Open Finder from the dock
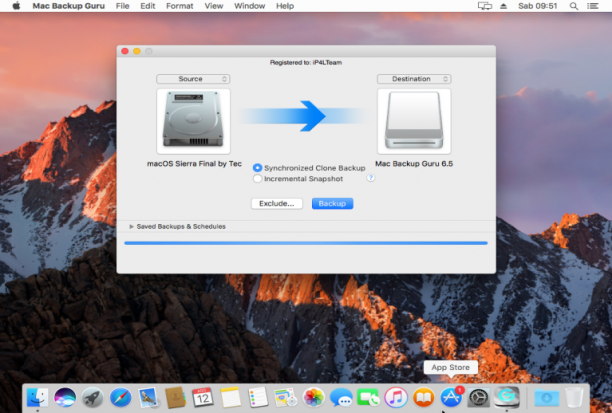 37,397
